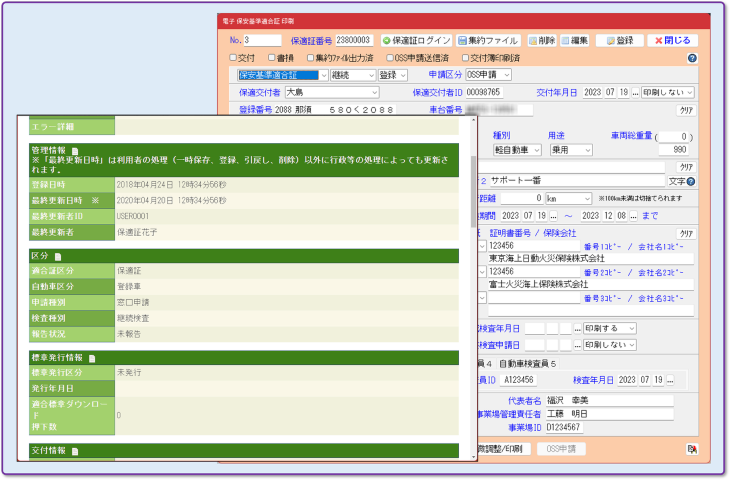Open the km unit dropdown

click(x=568, y=199)
